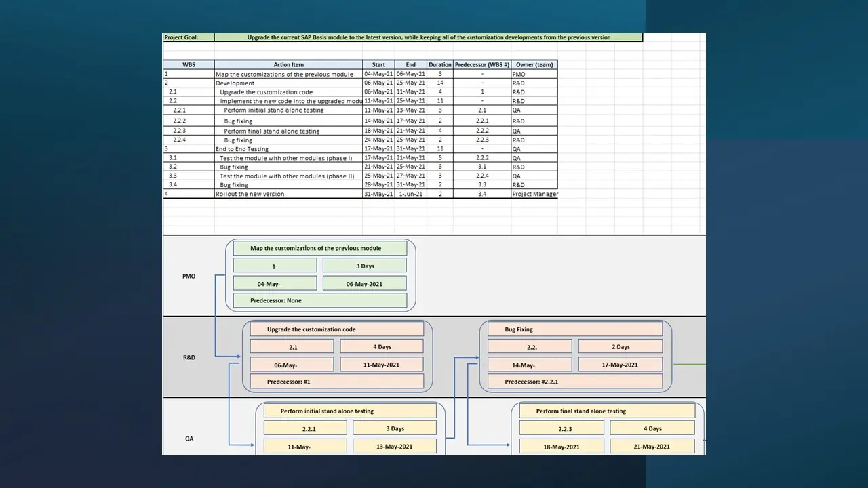Click the 'Owner (team)' column header

(x=534, y=65)
